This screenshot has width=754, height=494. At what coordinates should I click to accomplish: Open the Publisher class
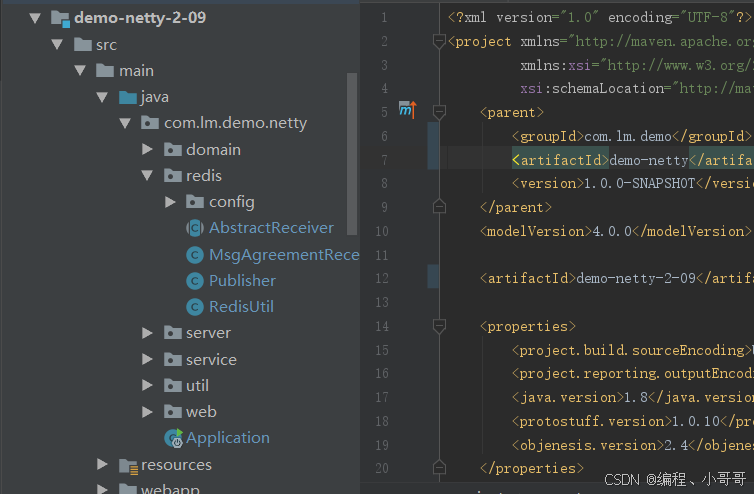click(x=242, y=280)
